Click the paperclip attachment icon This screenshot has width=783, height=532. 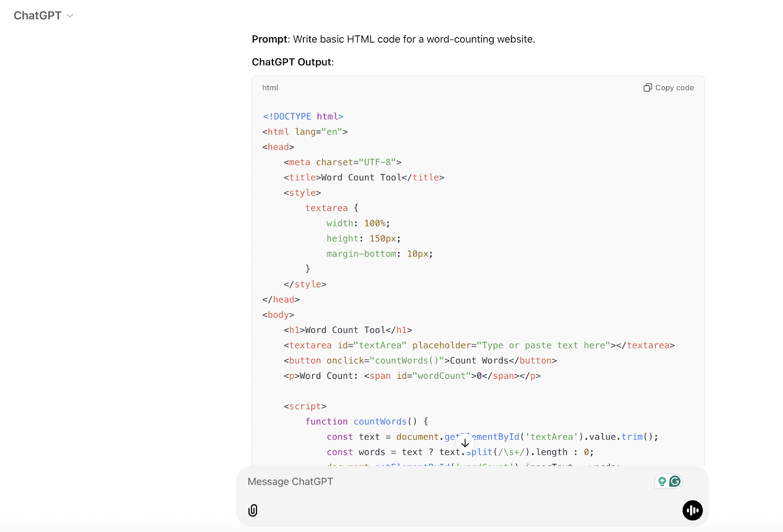tap(253, 510)
